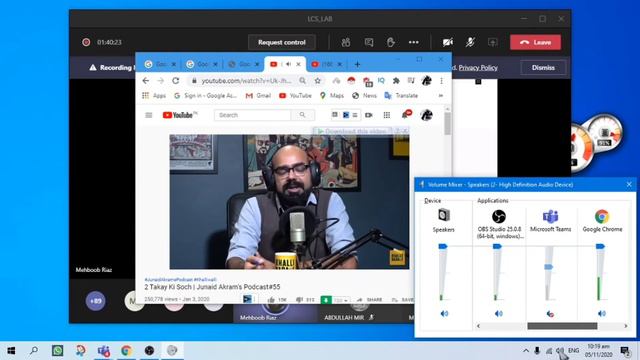Open Privacy Policy link
Image resolution: width=640 pixels, height=360 pixels.
coord(478,68)
